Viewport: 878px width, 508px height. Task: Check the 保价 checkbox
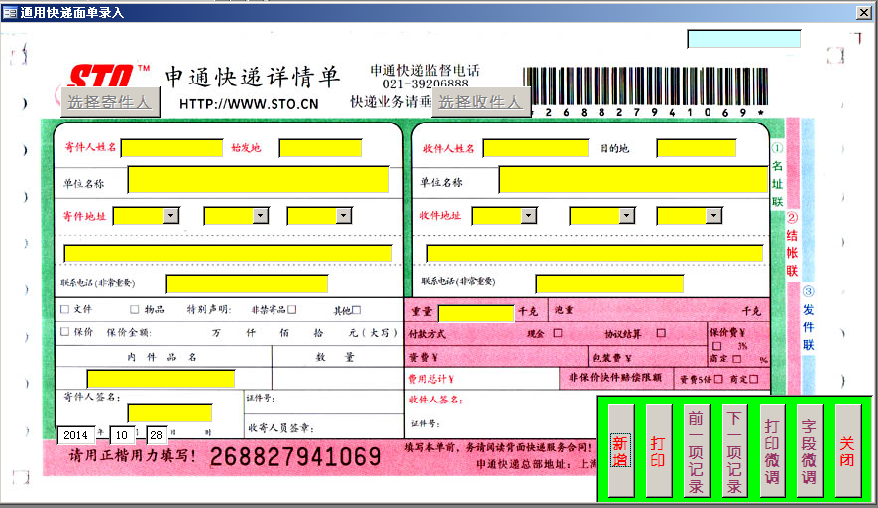tap(64, 332)
